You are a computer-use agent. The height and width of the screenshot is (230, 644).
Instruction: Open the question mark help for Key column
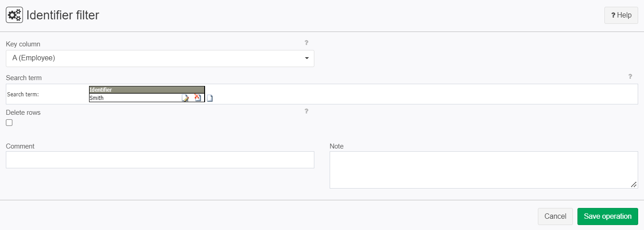pyautogui.click(x=306, y=43)
